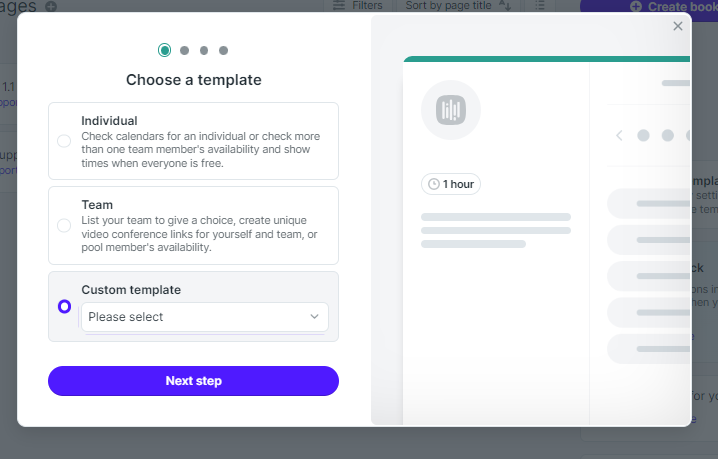Click the plus icon on Create booking button
The width and height of the screenshot is (718, 459).
point(636,6)
